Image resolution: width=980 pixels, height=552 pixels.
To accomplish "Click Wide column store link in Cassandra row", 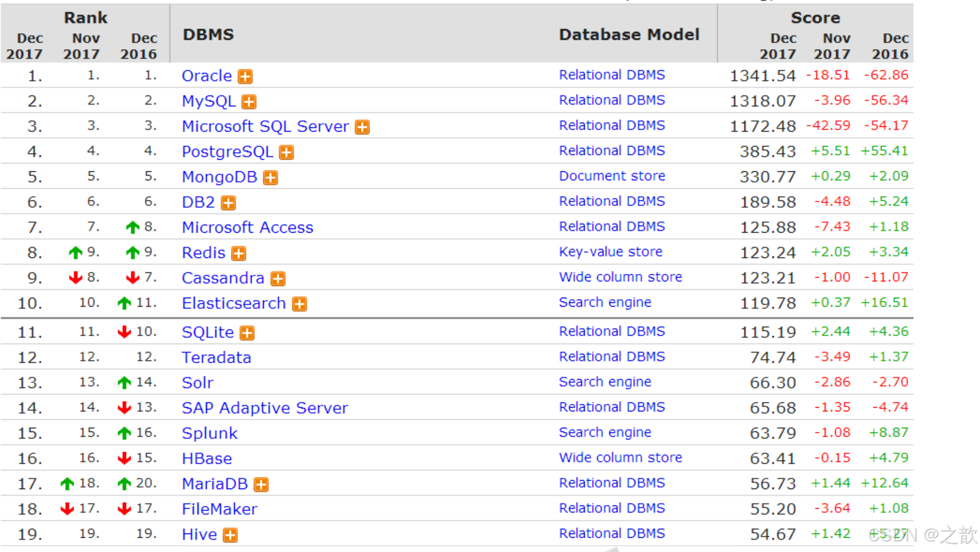I will (x=621, y=277).
